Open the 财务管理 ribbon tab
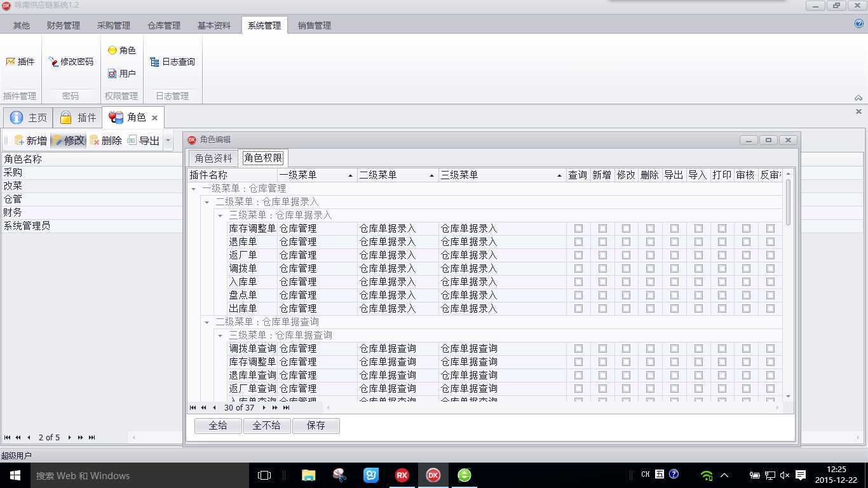 64,25
